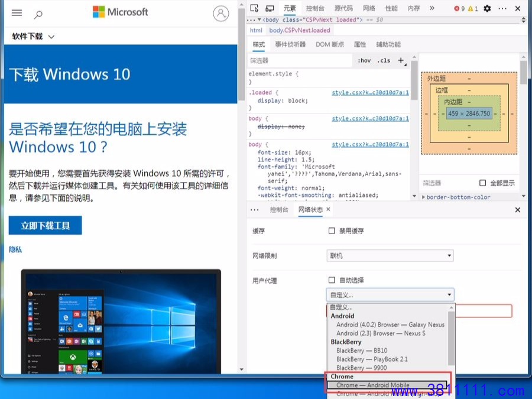Image resolution: width=532 pixels, height=399 pixels.
Task: Open the drawer's more tools ellipsis menu
Action: [x=254, y=210]
